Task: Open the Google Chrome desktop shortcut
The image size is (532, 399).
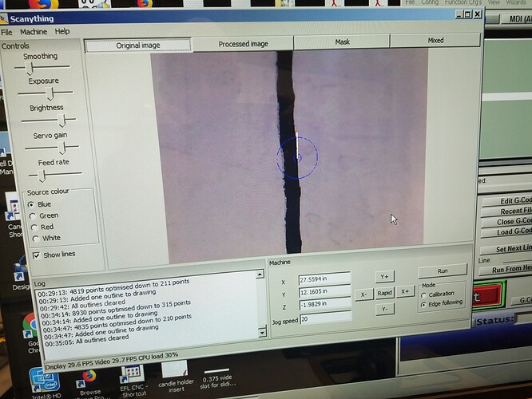Action: tap(31, 332)
